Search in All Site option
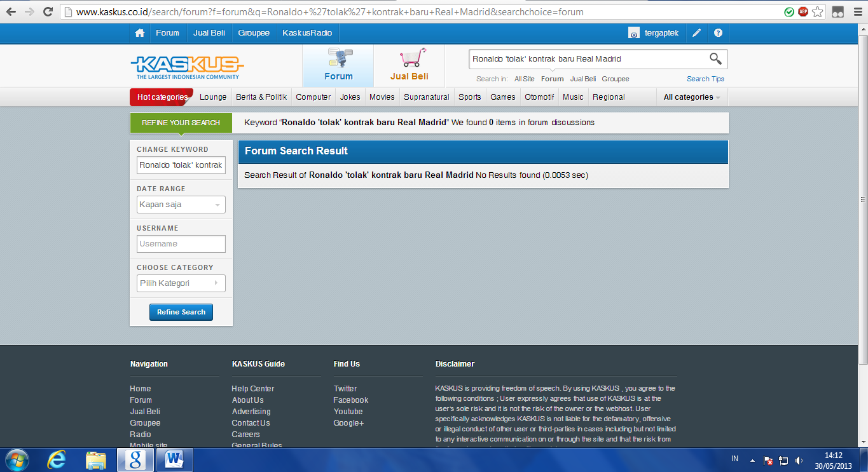This screenshot has height=472, width=868. (525, 79)
